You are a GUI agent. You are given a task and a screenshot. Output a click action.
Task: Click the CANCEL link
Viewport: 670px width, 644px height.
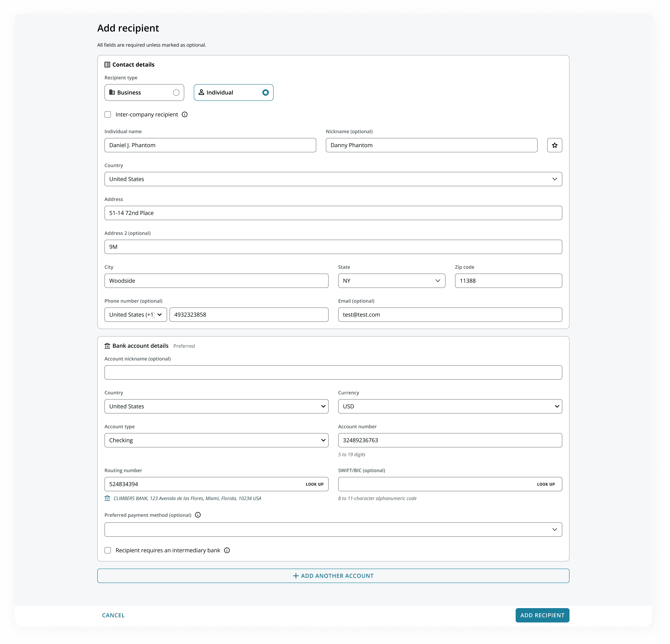(113, 615)
